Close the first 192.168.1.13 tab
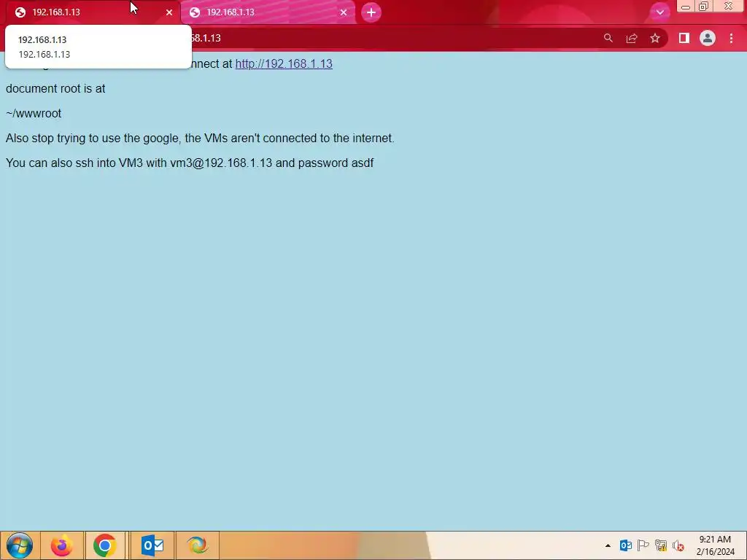 tap(169, 12)
